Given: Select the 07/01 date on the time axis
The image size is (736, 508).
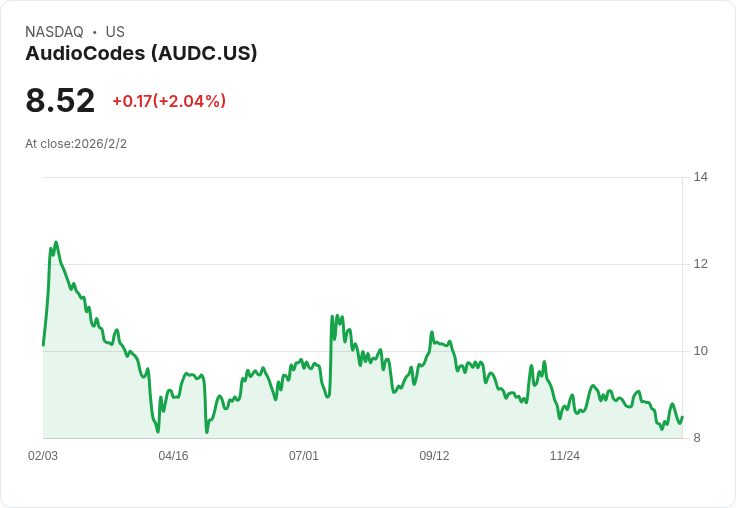Looking at the screenshot, I should coord(304,456).
